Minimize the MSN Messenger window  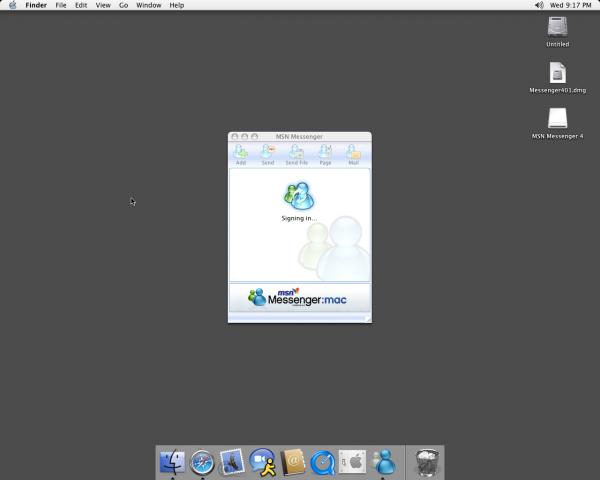point(245,137)
